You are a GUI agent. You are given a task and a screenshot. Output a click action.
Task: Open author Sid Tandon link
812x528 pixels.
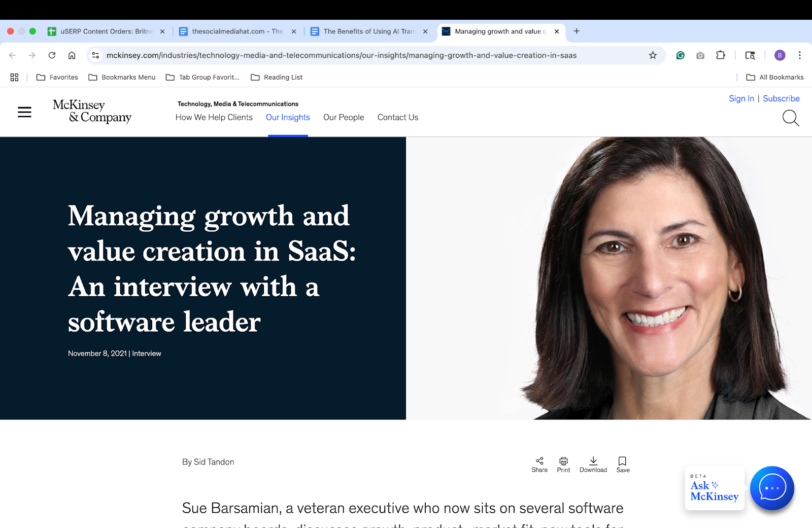[x=214, y=462]
